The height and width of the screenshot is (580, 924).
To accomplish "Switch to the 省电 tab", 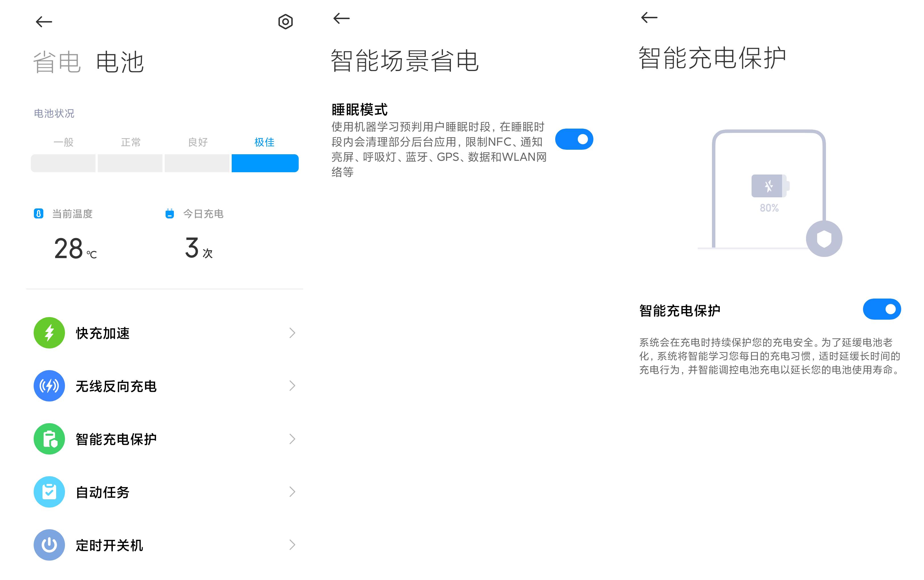I will 57,61.
